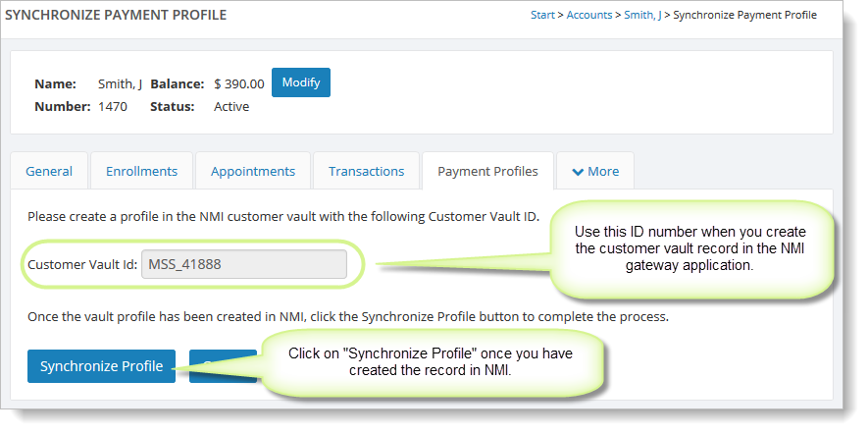Click the account number 1470
Viewport: 868px width, 434px height.
point(113,106)
